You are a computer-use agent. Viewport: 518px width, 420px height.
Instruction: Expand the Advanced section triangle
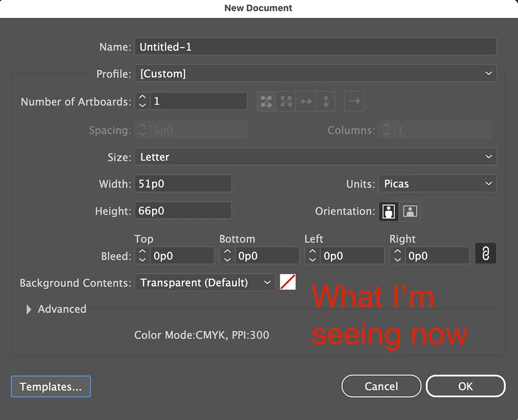[28, 309]
